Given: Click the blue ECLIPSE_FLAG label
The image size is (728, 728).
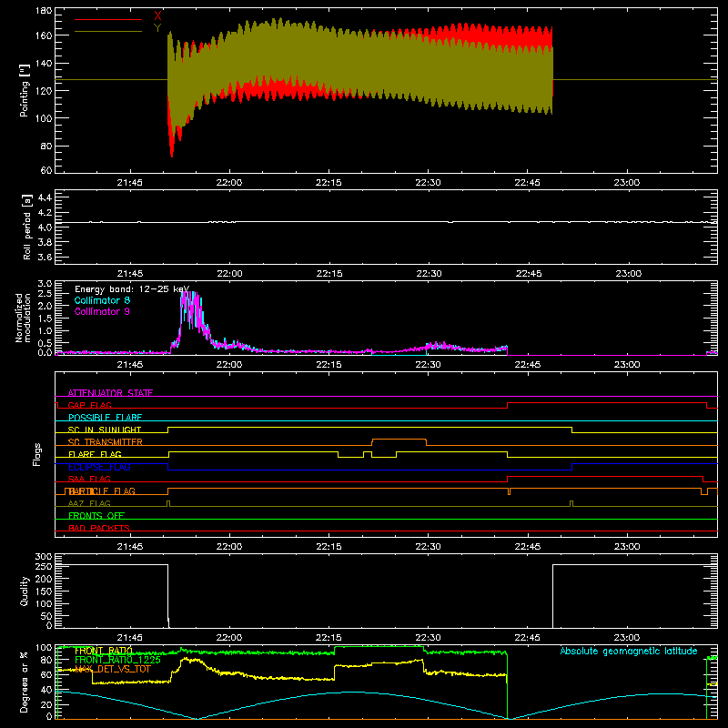Looking at the screenshot, I should [x=99, y=467].
